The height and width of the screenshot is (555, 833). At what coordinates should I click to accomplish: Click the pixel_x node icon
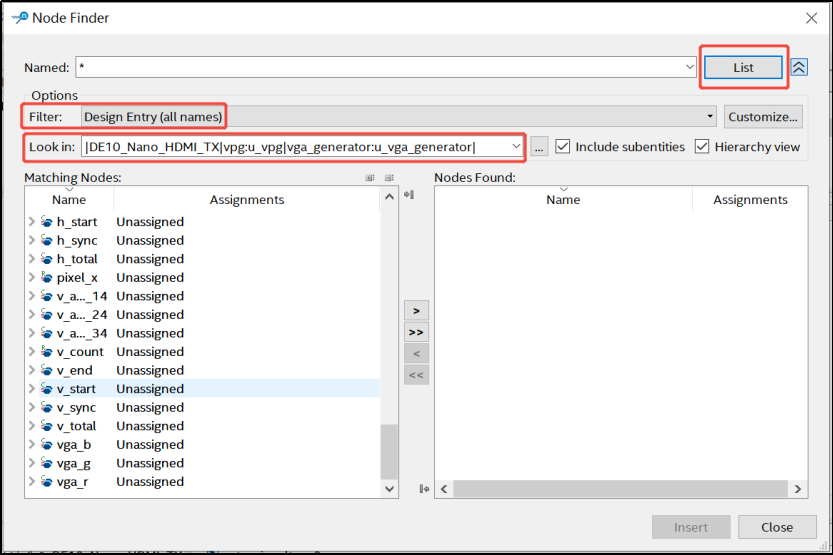47,277
